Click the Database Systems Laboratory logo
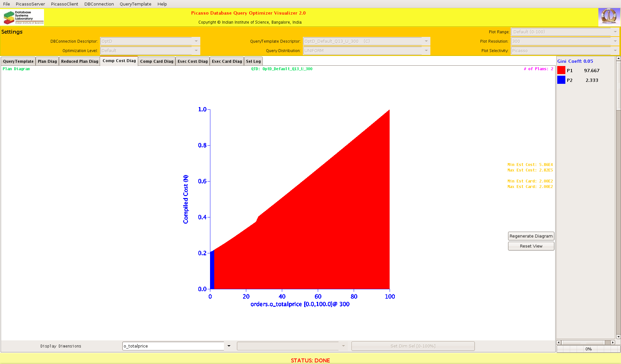Viewport: 621px width, 364px height. click(x=23, y=17)
